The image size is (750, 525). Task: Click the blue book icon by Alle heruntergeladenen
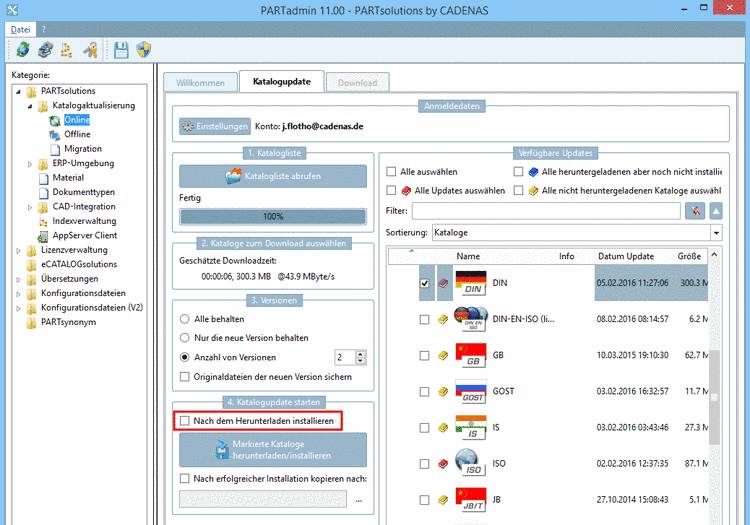[x=533, y=172]
